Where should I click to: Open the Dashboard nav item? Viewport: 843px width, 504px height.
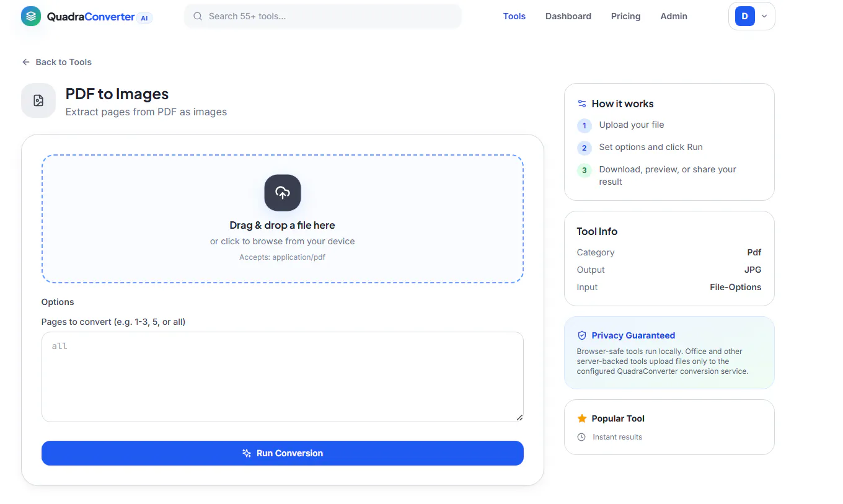click(568, 16)
